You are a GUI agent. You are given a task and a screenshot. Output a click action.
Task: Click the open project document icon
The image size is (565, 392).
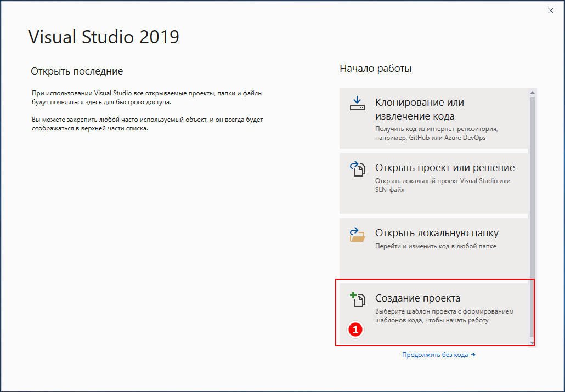(358, 169)
